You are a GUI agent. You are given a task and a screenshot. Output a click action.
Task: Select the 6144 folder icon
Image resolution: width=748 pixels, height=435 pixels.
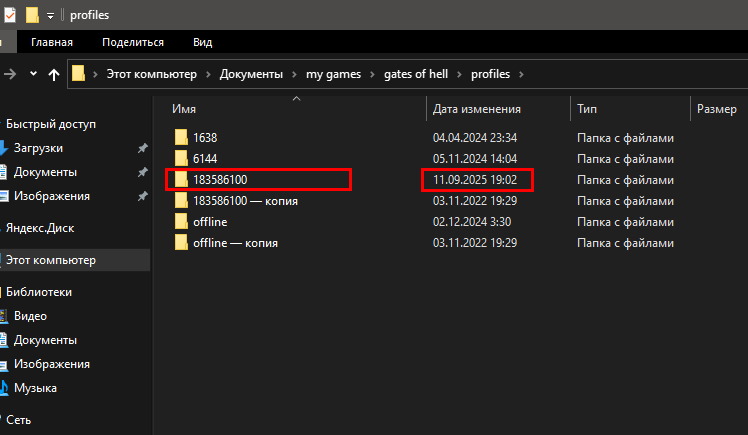click(x=181, y=158)
